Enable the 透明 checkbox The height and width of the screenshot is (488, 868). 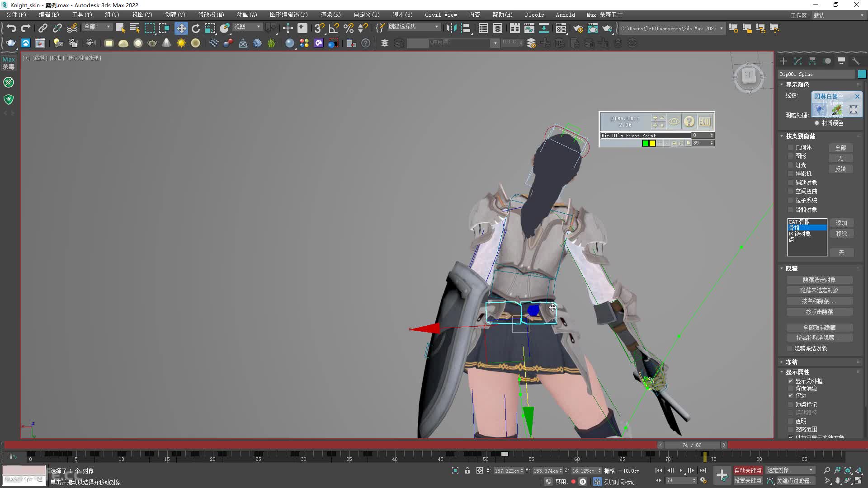click(791, 421)
